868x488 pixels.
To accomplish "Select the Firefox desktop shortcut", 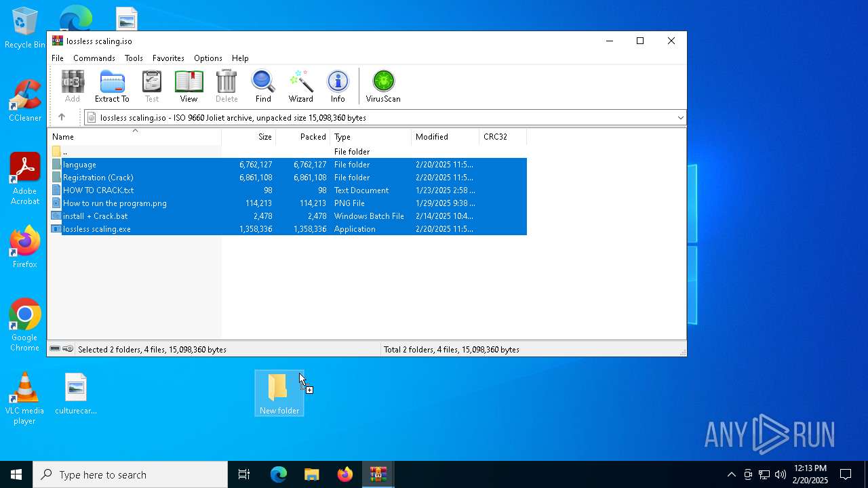I will 25,247.
